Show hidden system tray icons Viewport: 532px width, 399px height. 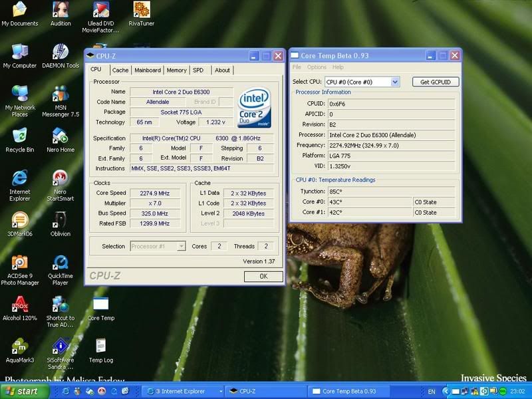coord(446,391)
